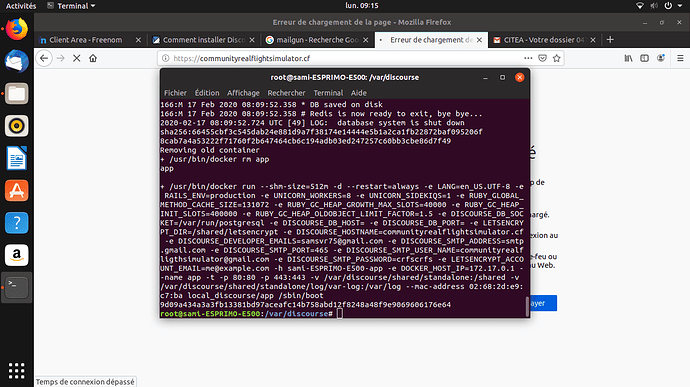
Task: Launch LibreOffice Writer from the dock
Action: point(17,158)
